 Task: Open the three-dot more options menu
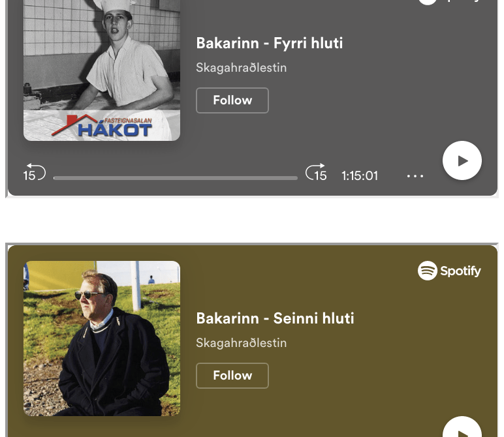(415, 176)
